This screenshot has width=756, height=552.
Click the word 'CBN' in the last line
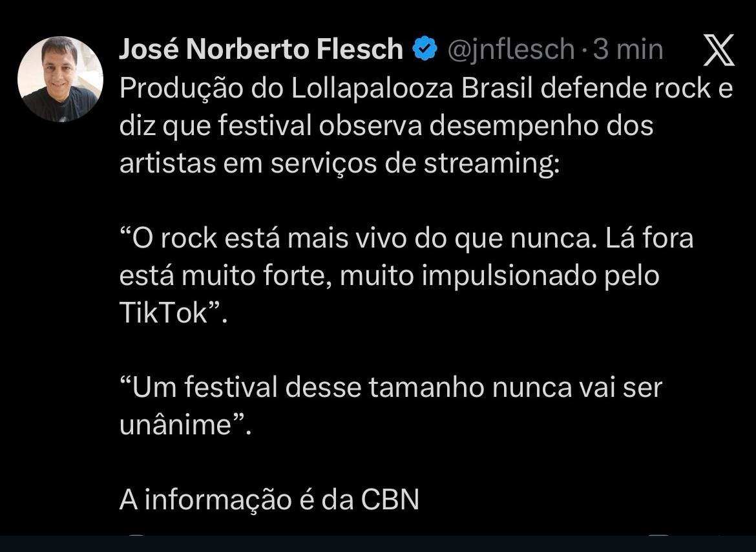(390, 500)
